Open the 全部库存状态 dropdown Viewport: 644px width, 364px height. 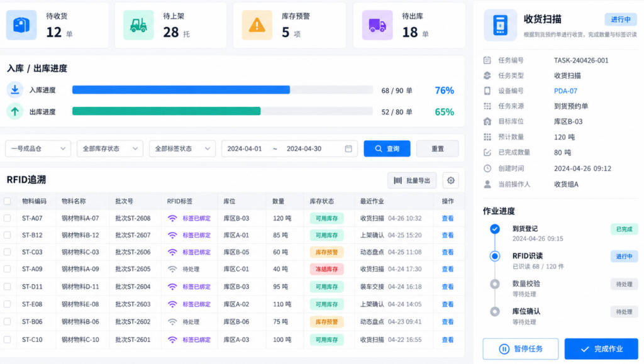point(110,148)
